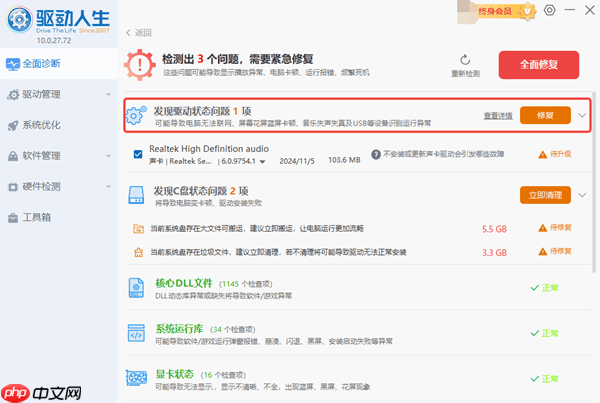Click the large file folder icon
Viewport: 600px width, 403px height.
click(138, 229)
